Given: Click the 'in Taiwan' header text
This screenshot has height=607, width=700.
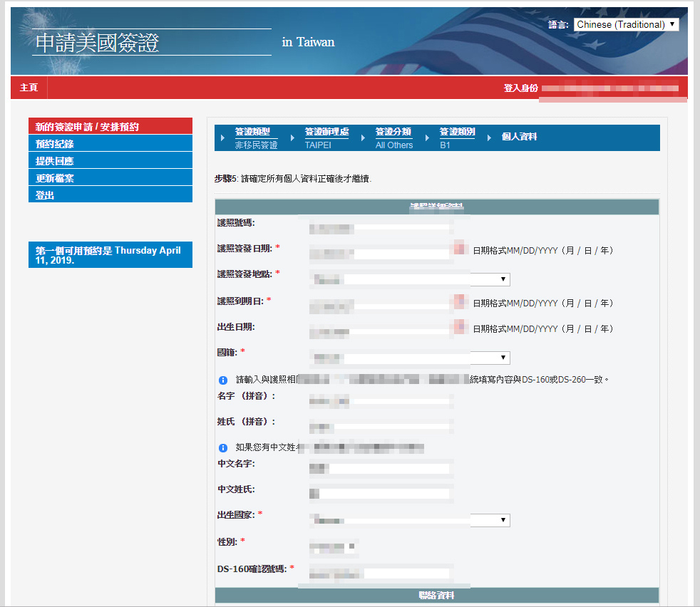Looking at the screenshot, I should 308,42.
